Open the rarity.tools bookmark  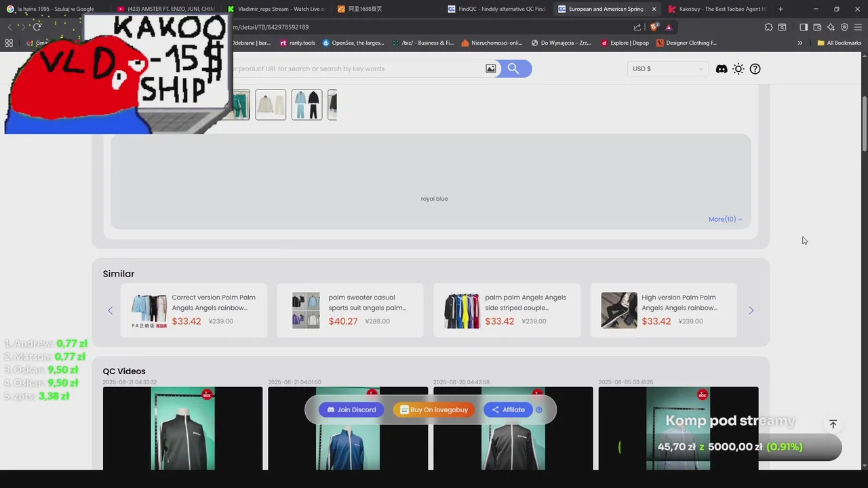coord(298,43)
